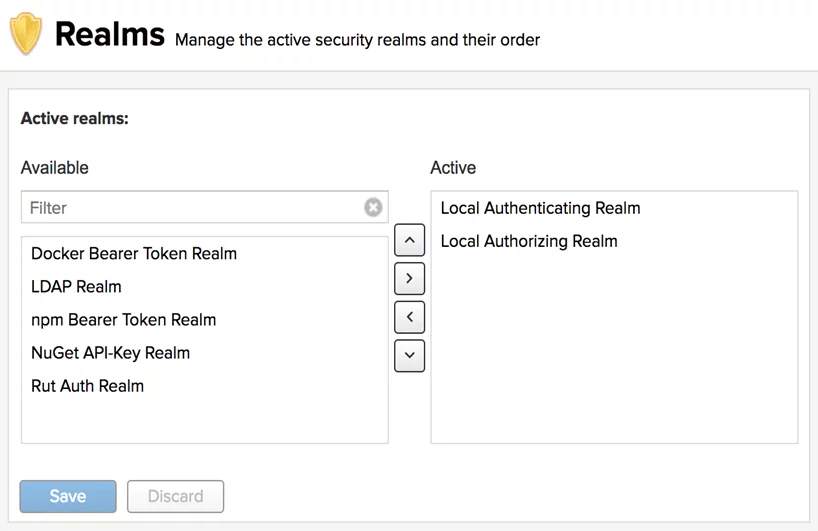Clear the filter text field
The height and width of the screenshot is (531, 818).
373,208
